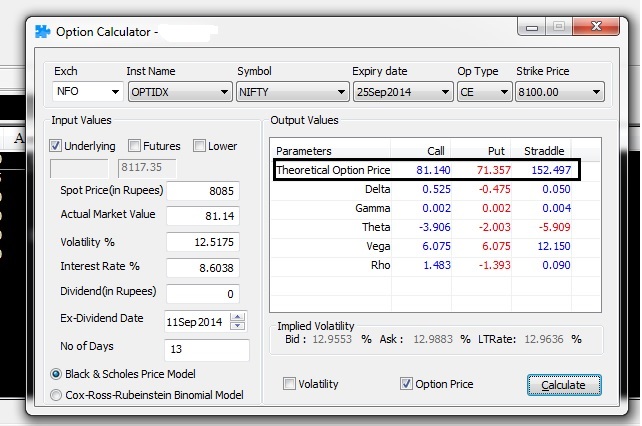Click the Put delta value -0.475
Viewport: 642px width, 426px height.
click(x=495, y=189)
